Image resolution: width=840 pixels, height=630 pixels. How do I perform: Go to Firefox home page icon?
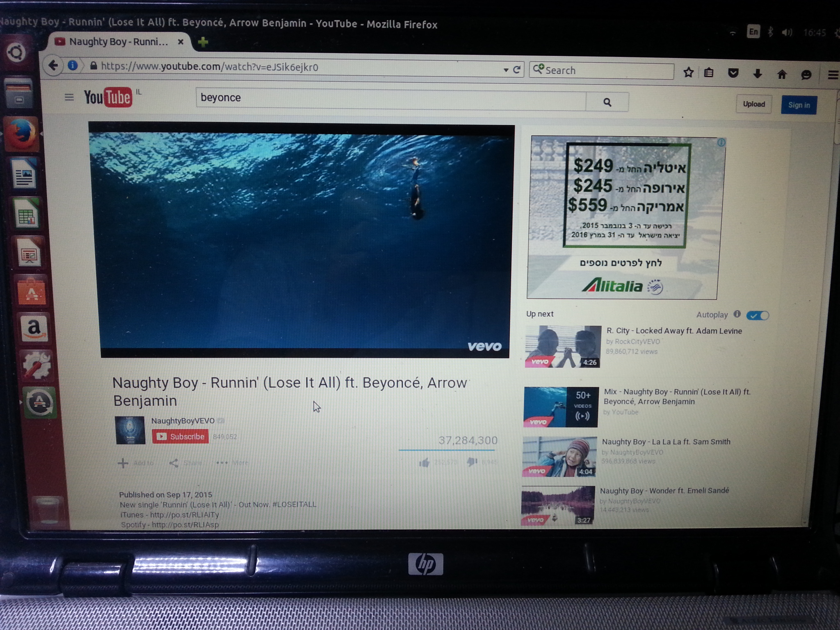coord(782,74)
